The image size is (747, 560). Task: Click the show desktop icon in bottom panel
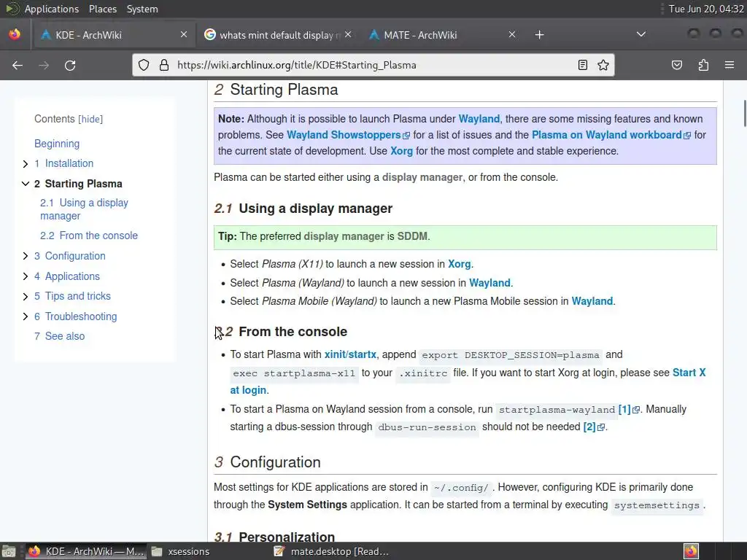pyautogui.click(x=9, y=551)
